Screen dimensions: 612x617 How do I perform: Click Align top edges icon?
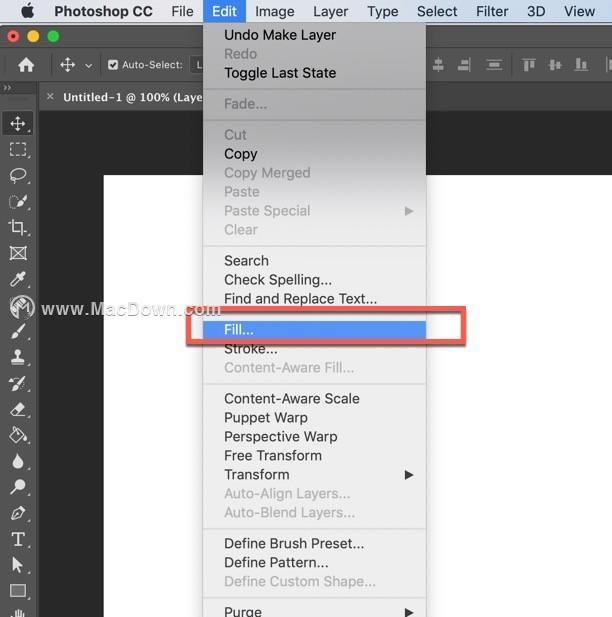529,65
